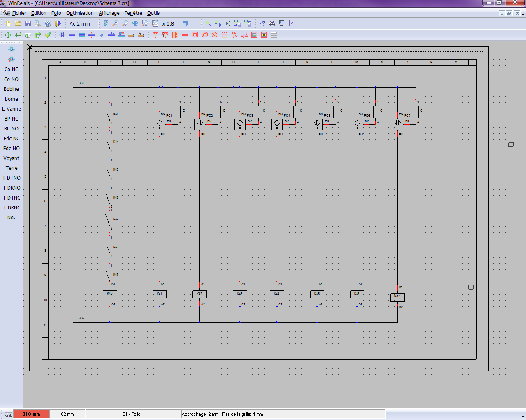
Task: Select Voyant in the left symbol panel
Action: (12, 158)
